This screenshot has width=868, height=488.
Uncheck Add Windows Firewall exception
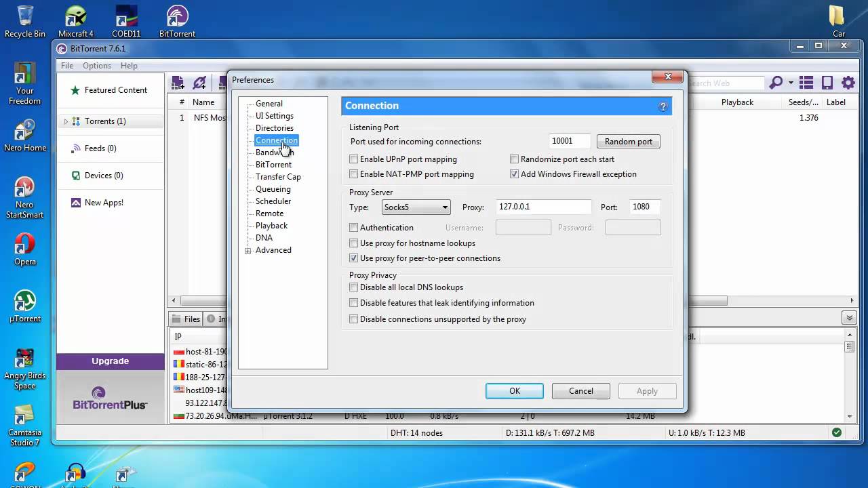click(x=514, y=174)
